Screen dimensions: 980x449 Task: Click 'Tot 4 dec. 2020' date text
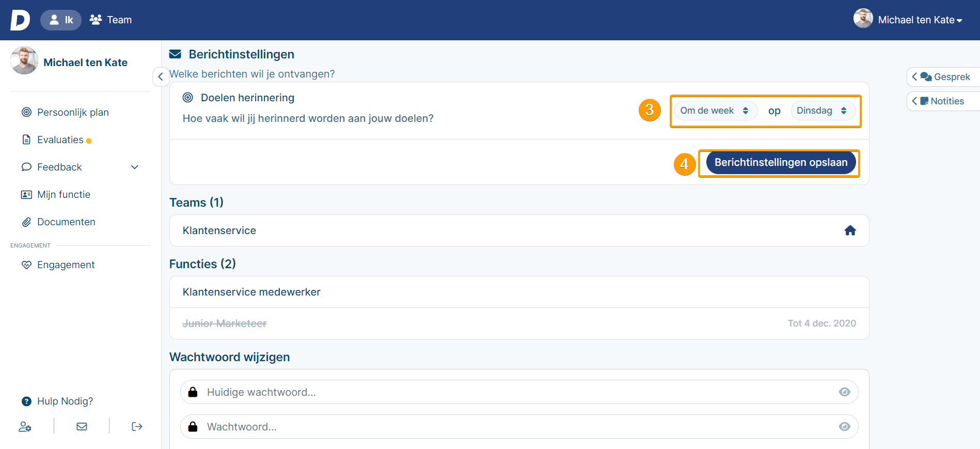click(821, 323)
